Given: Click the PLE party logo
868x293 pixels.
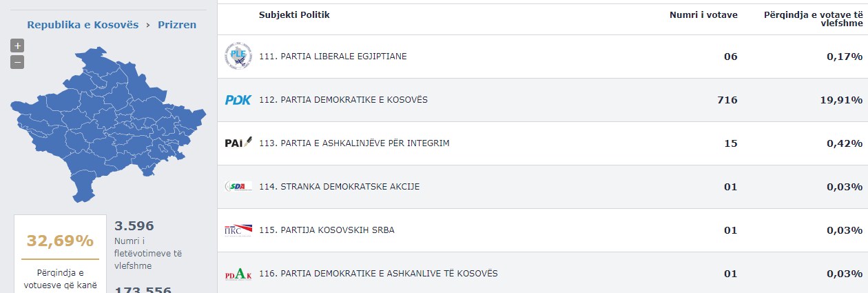Looking at the screenshot, I should [238, 57].
